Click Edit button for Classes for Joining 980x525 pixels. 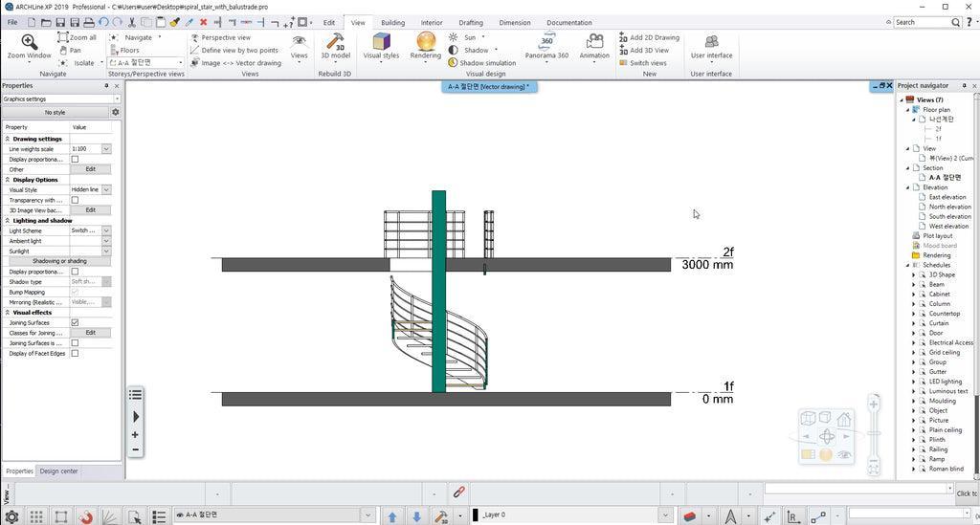click(x=91, y=333)
